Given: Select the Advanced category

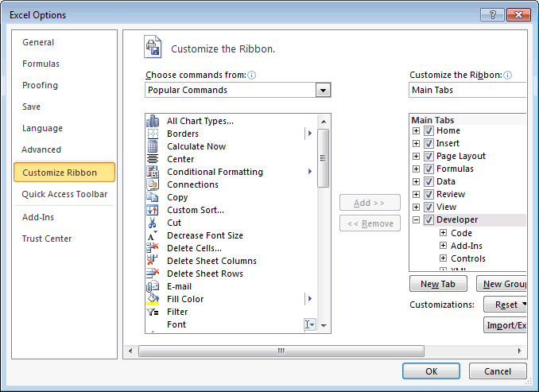Looking at the screenshot, I should click(41, 149).
